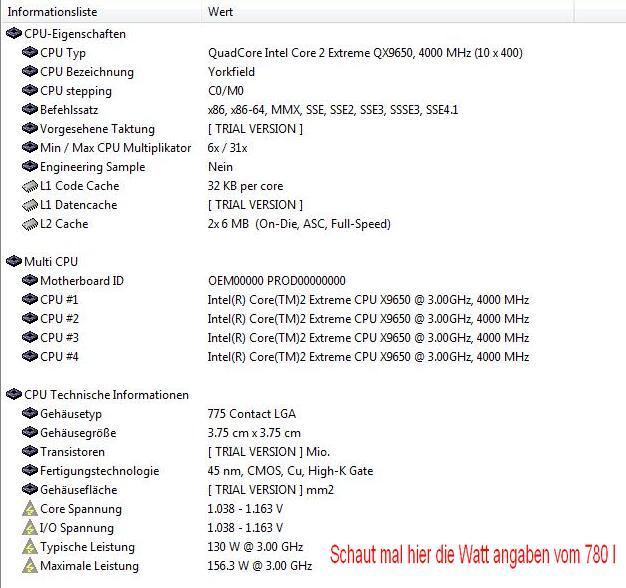The image size is (626, 588).
Task: Select the CPU #4 Intel Core2 Extreme X9650 value
Action: coord(368,357)
